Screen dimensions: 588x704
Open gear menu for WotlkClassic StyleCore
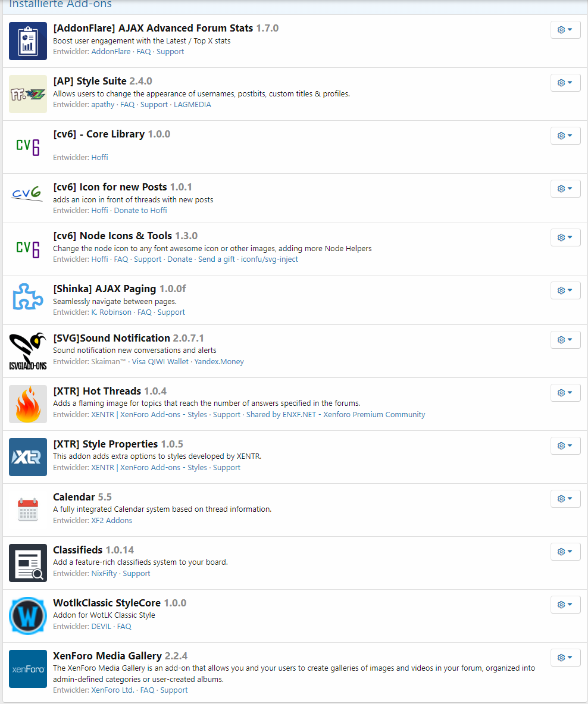click(565, 605)
